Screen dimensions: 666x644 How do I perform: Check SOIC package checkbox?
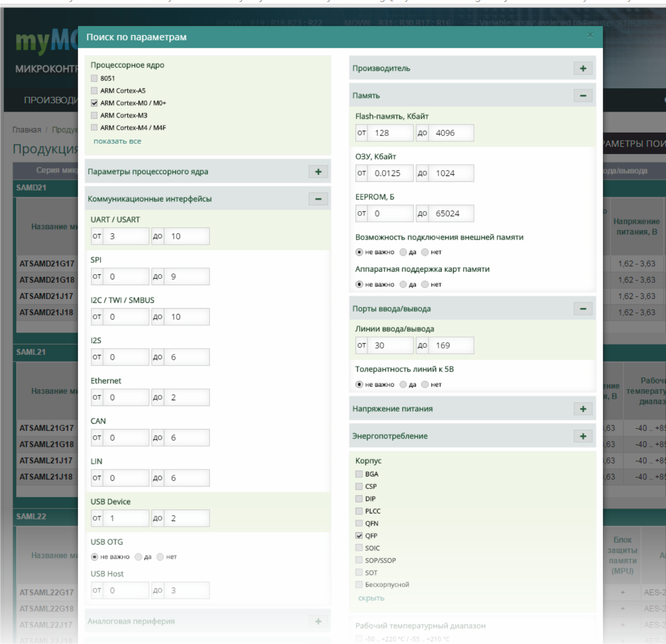coord(359,547)
